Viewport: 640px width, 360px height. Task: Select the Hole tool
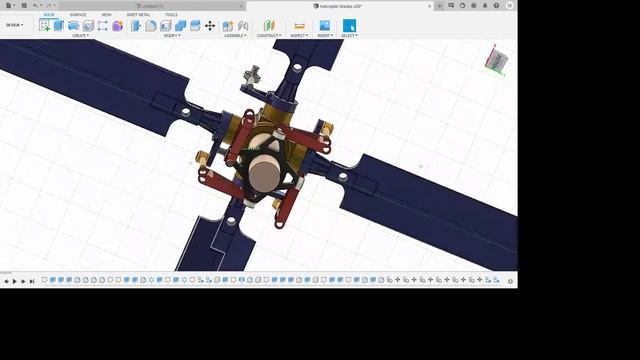tap(88, 26)
